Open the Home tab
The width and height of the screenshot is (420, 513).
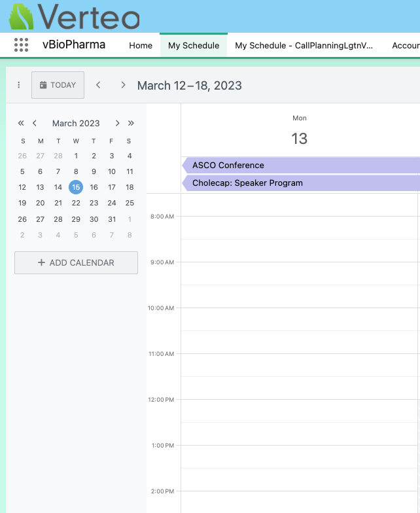click(x=141, y=46)
